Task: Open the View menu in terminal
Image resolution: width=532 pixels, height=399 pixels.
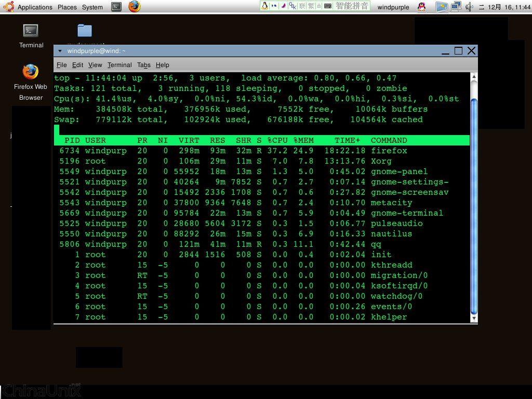Action: point(95,65)
